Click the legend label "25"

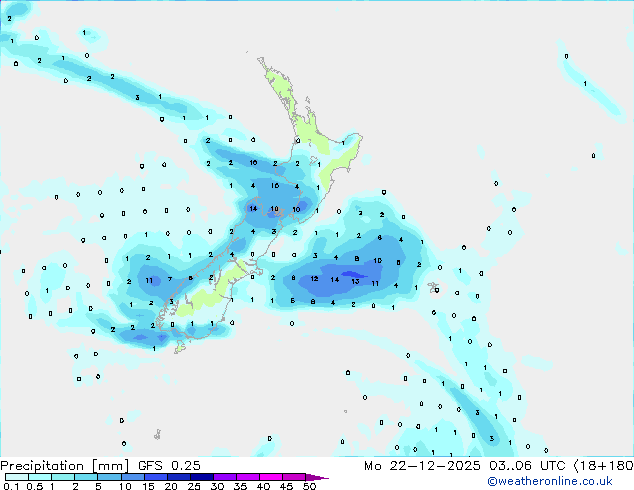[x=194, y=486]
